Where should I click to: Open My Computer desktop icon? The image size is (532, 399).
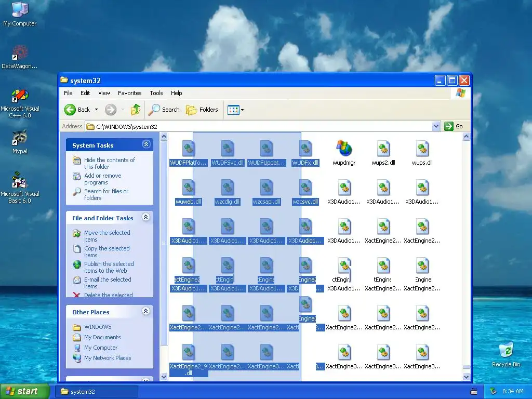pyautogui.click(x=20, y=14)
